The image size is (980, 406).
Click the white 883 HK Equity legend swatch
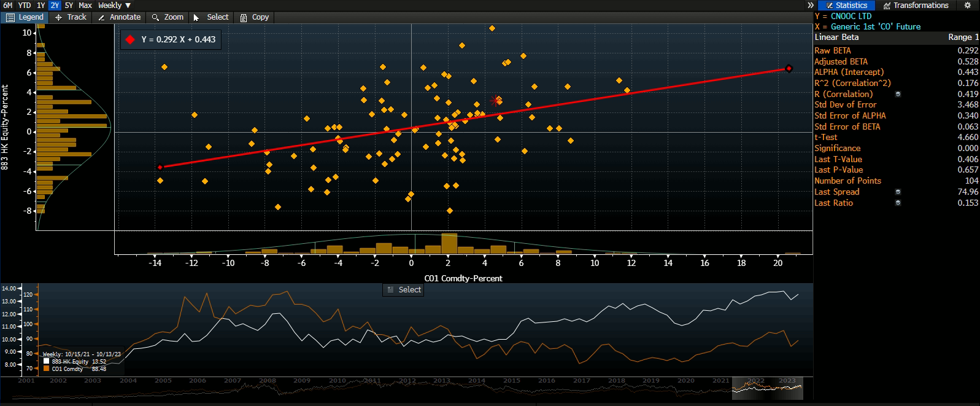tap(46, 361)
